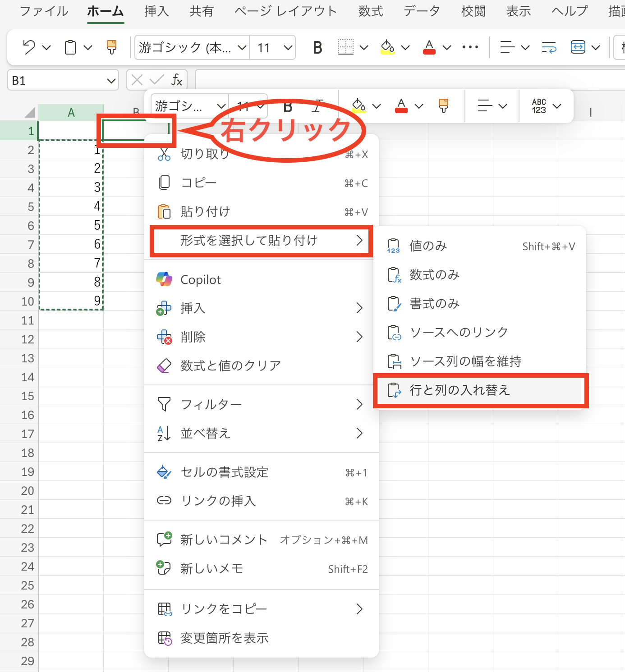Apply ribbon fill color bucket
The image size is (625, 672).
[x=387, y=47]
